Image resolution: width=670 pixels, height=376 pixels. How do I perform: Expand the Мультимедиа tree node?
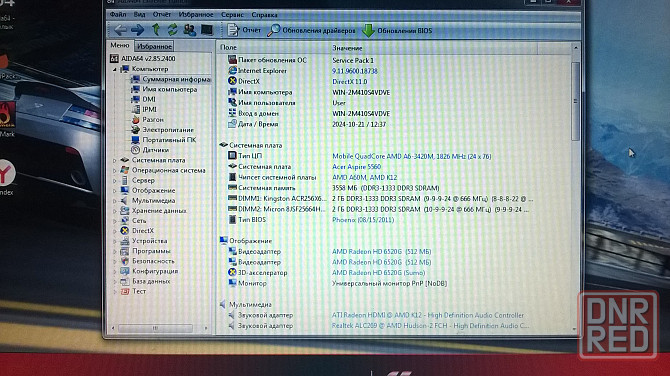[x=115, y=201]
